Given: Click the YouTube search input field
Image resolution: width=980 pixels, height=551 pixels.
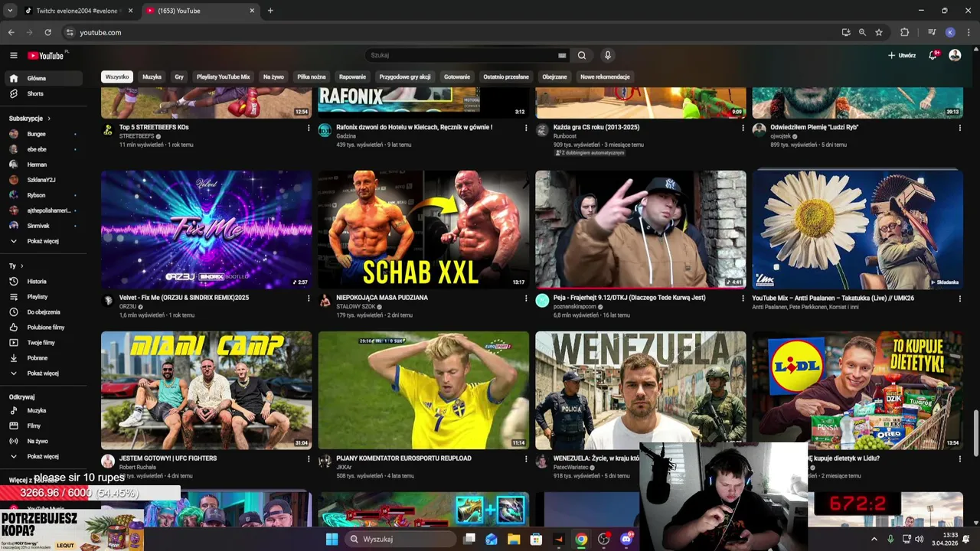Looking at the screenshot, I should point(462,55).
